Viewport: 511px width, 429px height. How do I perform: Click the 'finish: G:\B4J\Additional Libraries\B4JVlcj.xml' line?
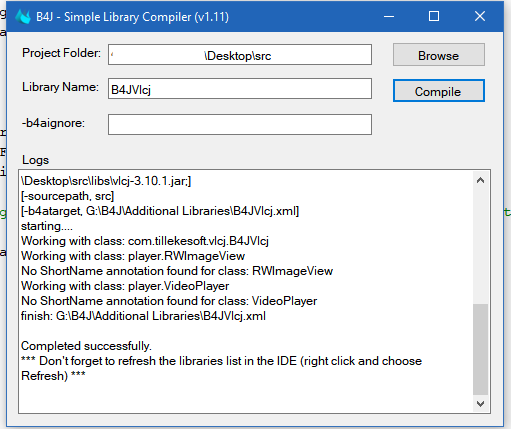click(143, 316)
